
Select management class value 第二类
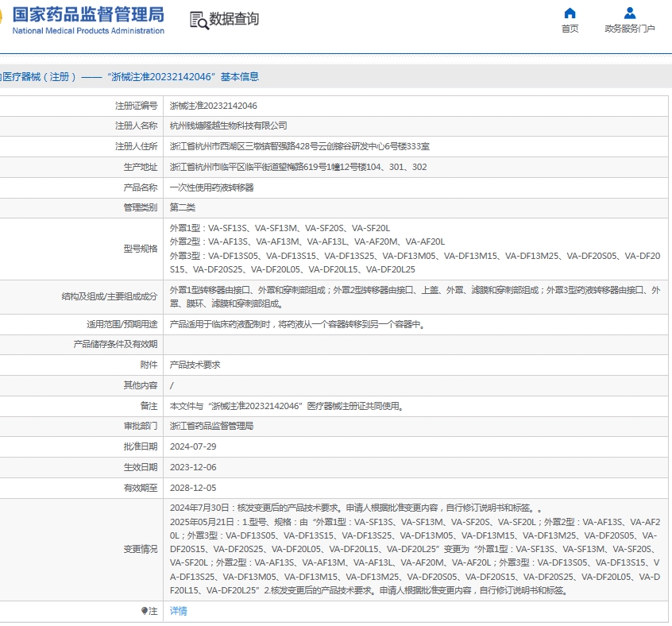pyautogui.click(x=183, y=208)
